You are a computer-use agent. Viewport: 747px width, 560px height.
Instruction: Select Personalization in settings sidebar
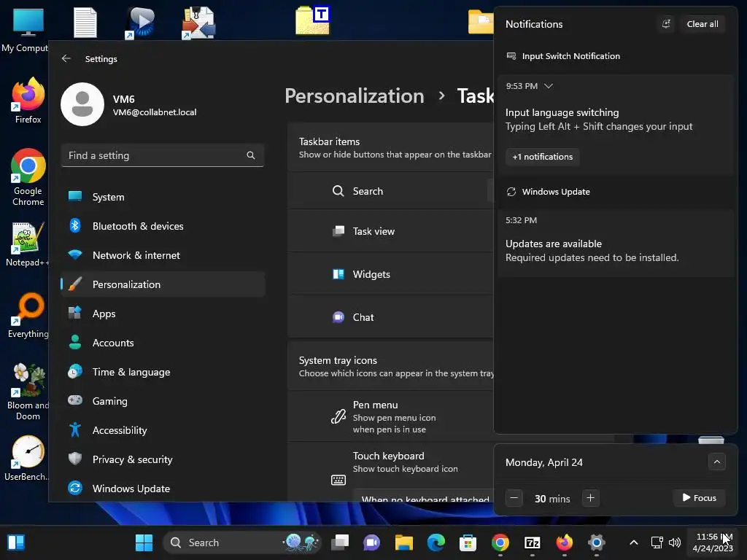point(163,284)
